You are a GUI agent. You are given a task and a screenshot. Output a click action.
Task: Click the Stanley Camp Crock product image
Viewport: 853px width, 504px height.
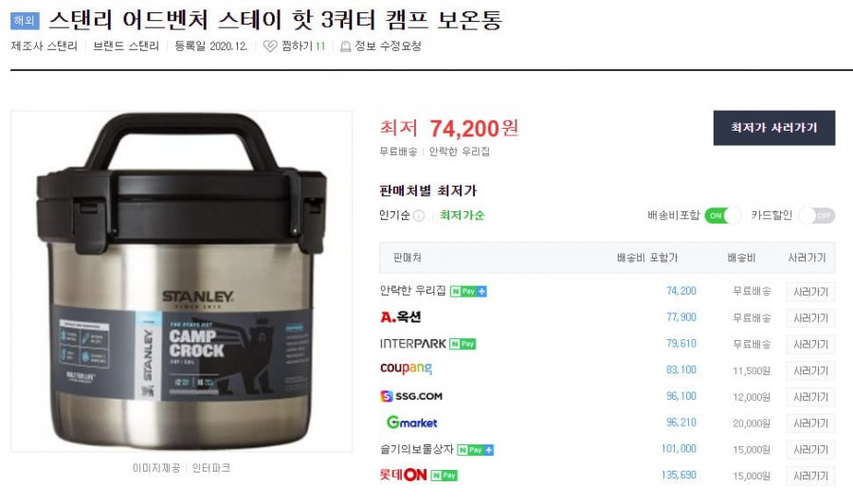coord(182,281)
